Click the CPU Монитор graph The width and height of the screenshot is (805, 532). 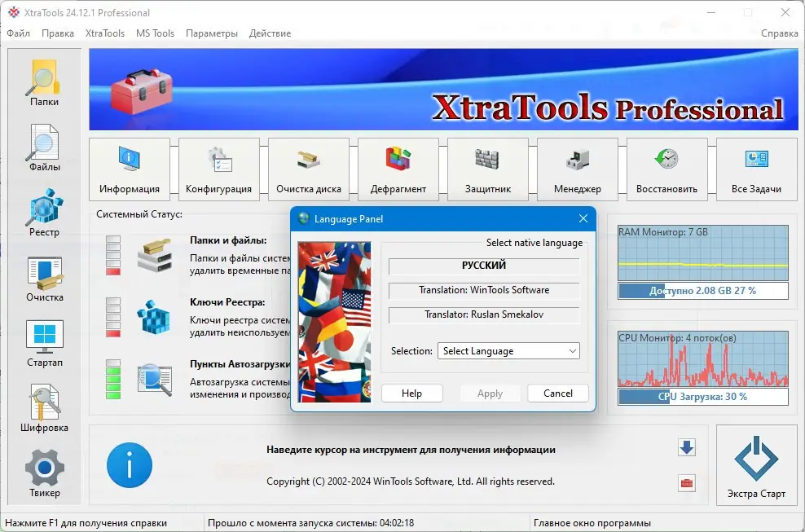tap(703, 359)
